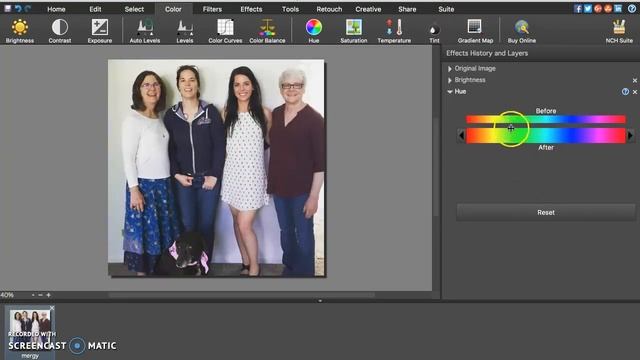Open the Temperature tool
The height and width of the screenshot is (360, 640).
pyautogui.click(x=394, y=31)
